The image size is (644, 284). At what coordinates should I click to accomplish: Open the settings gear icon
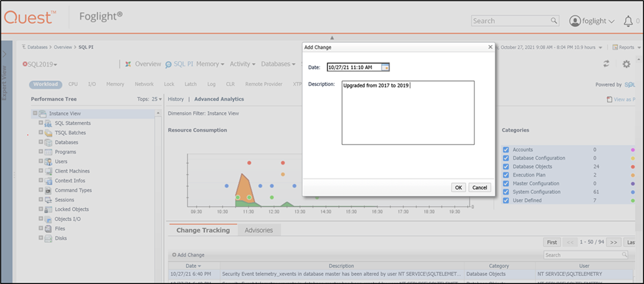(x=626, y=64)
